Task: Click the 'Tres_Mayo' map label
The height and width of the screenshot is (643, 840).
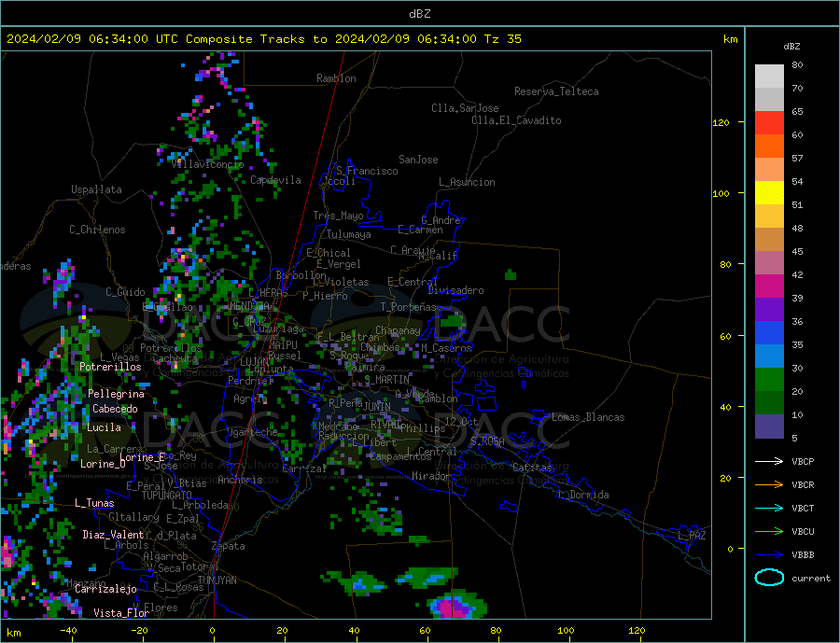Action: [338, 216]
